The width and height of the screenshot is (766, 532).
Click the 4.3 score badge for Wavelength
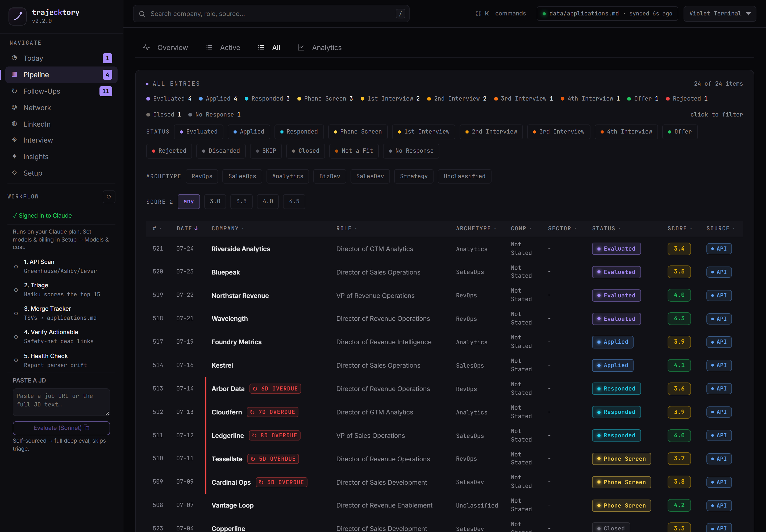coord(679,318)
